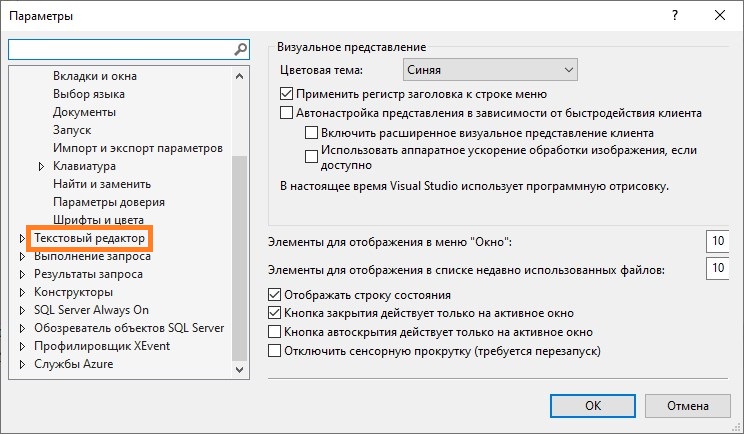Screen dimensions: 744x434
Task: Click the help question mark icon
Action: click(x=677, y=16)
